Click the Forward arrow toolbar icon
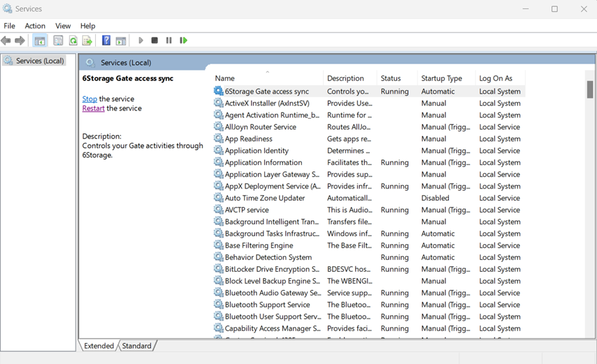The image size is (597, 364). [x=20, y=41]
